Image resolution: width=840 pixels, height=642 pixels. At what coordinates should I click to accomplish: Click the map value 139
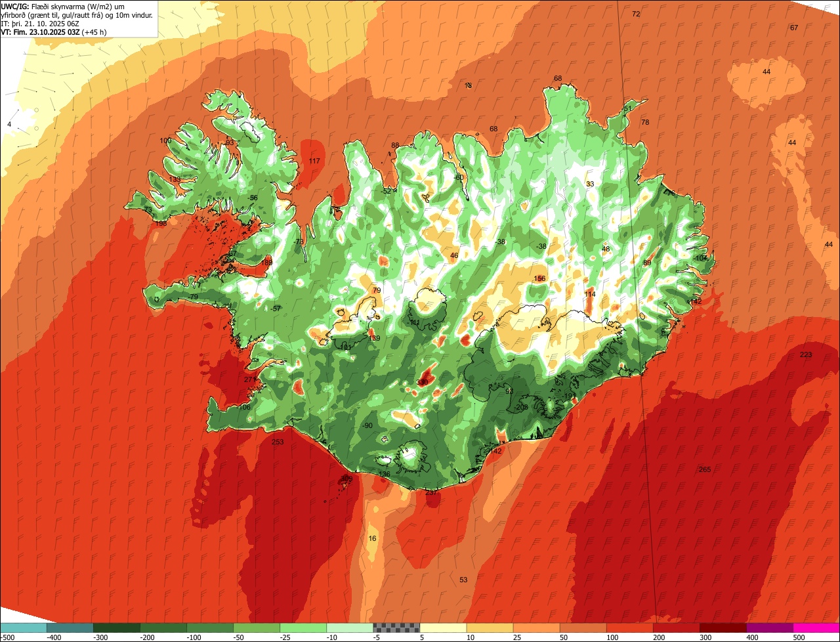(374, 338)
